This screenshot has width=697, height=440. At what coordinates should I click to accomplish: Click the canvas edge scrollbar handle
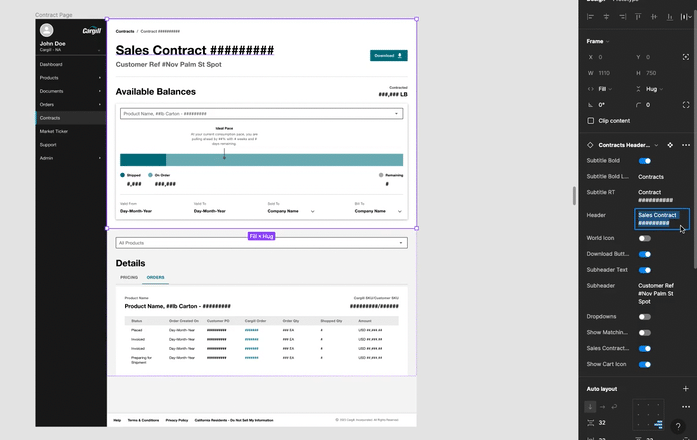point(574,196)
